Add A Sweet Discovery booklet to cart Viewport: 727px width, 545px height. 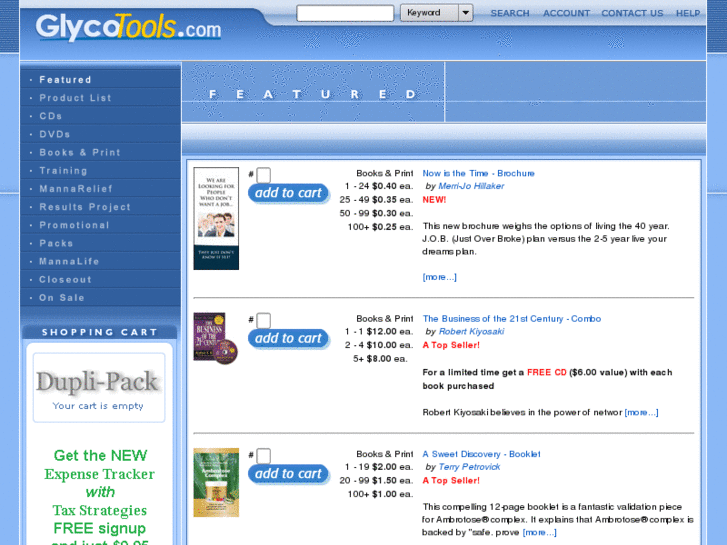pyautogui.click(x=288, y=474)
